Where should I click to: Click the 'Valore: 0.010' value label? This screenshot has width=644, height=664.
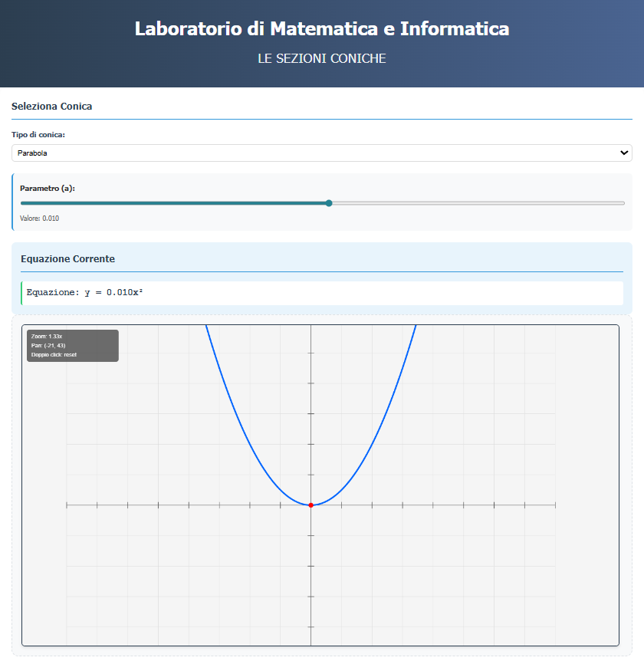pos(39,219)
